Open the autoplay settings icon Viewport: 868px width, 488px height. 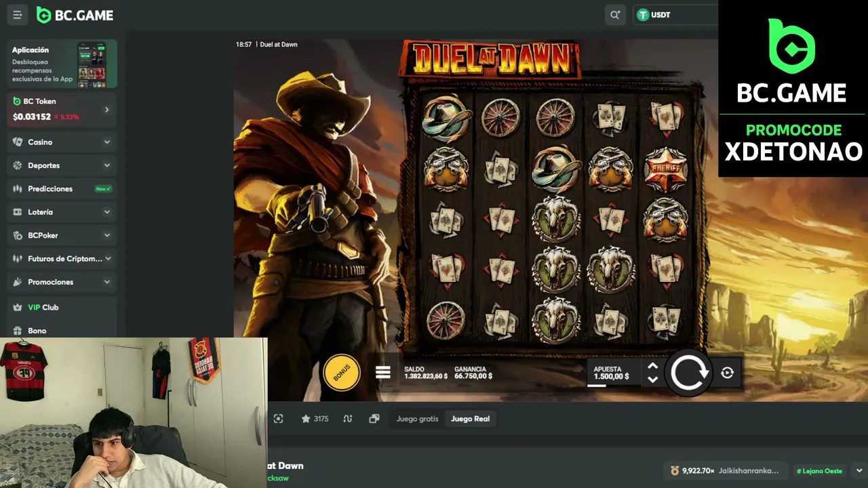tap(728, 373)
